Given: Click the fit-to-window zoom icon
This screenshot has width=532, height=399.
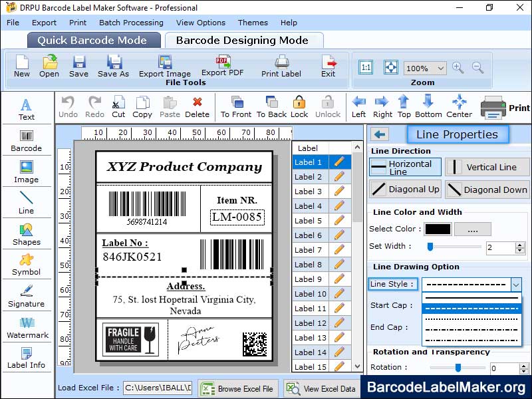Looking at the screenshot, I should tap(391, 67).
